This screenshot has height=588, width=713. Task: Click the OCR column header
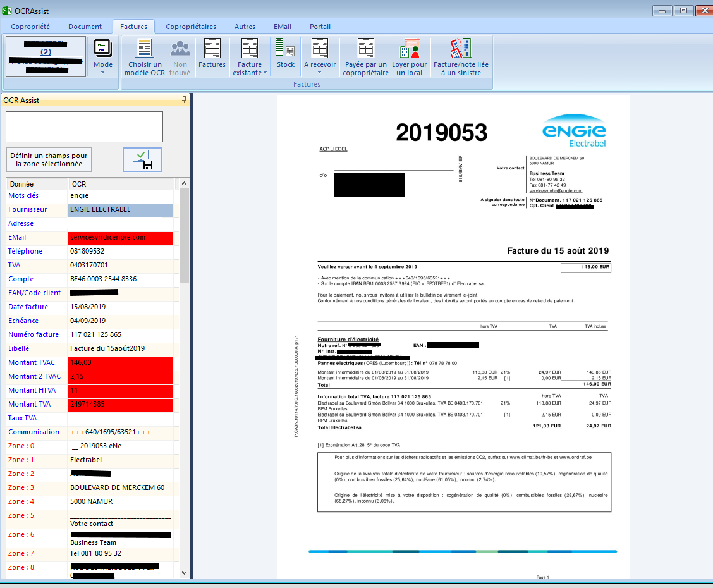point(121,184)
